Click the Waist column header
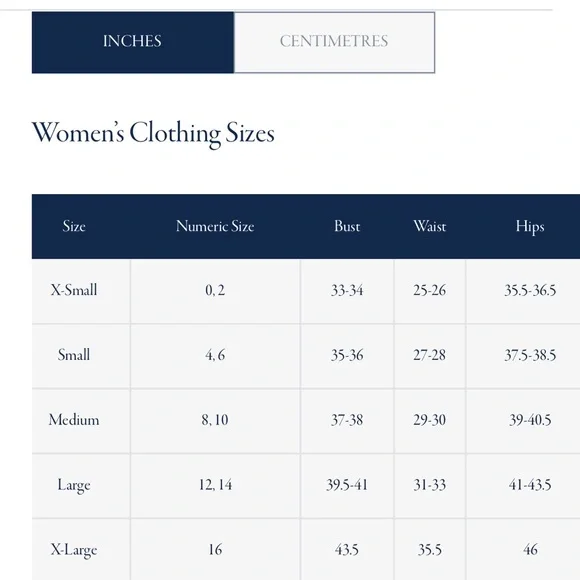Image resolution: width=580 pixels, height=580 pixels. pos(430,226)
